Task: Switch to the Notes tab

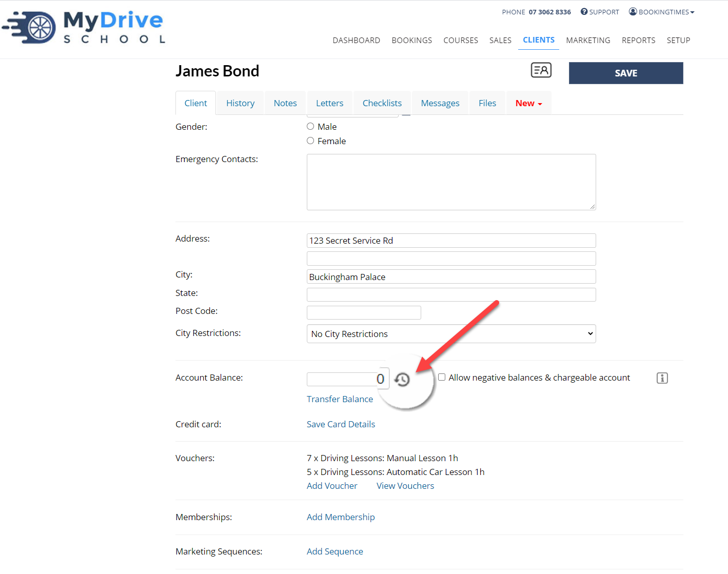Action: [285, 103]
